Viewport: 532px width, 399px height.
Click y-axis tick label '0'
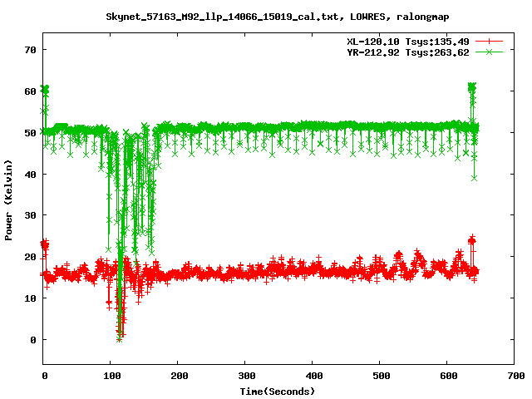point(33,340)
